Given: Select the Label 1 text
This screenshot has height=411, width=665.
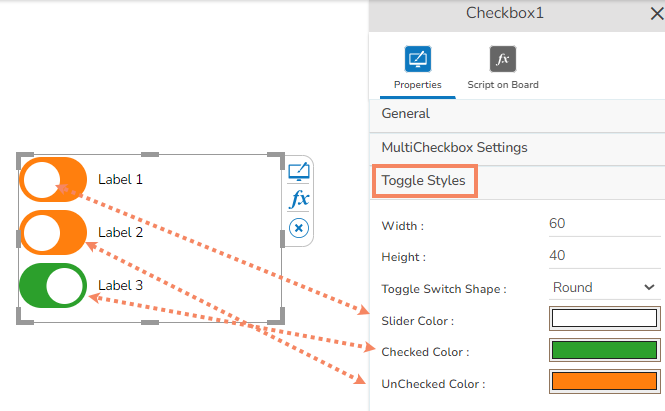Looking at the screenshot, I should click(x=120, y=180).
